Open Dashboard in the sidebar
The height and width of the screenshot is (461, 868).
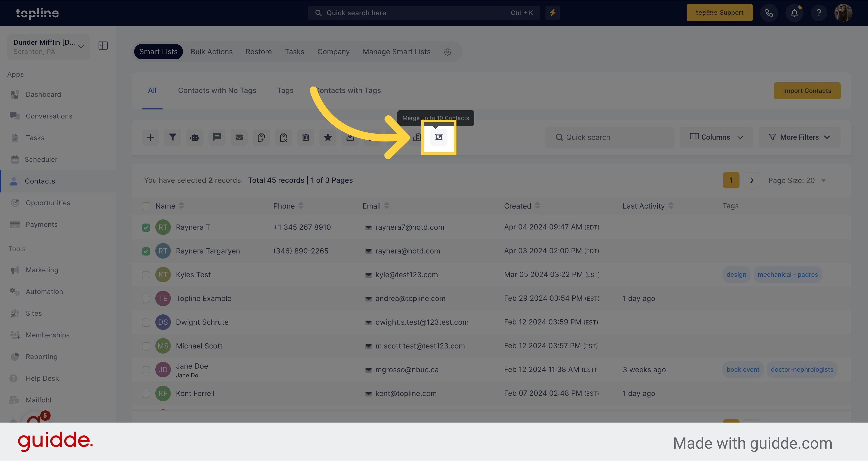click(x=43, y=94)
